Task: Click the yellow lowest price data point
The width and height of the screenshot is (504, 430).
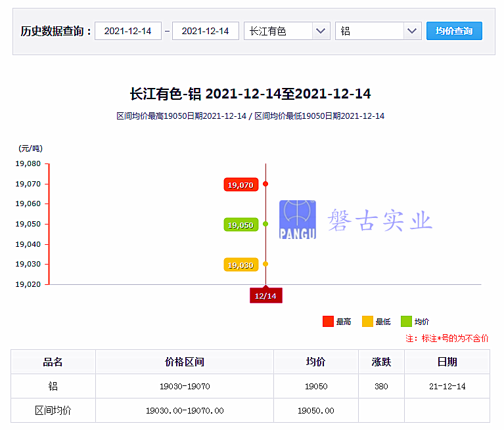Action: click(265, 264)
